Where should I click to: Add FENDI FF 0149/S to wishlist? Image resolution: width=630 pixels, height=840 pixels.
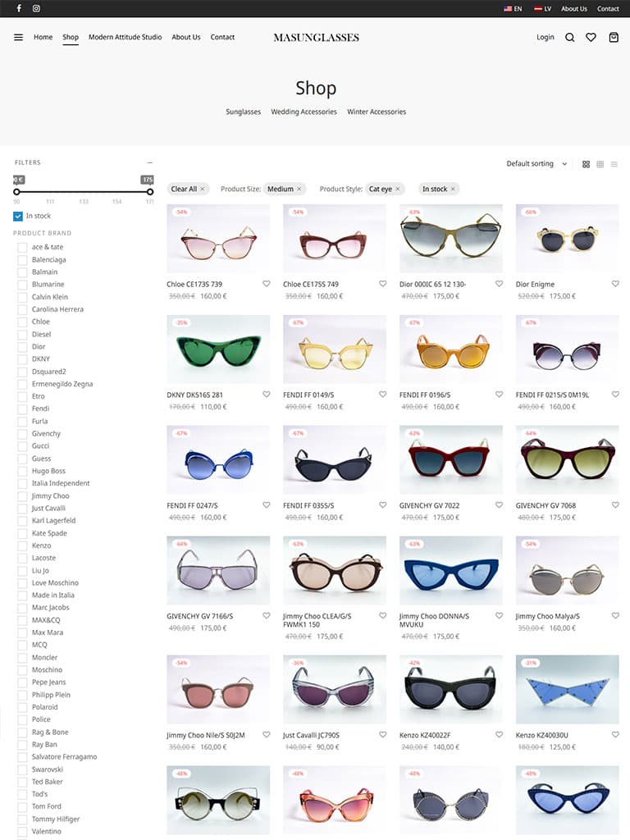[382, 395]
